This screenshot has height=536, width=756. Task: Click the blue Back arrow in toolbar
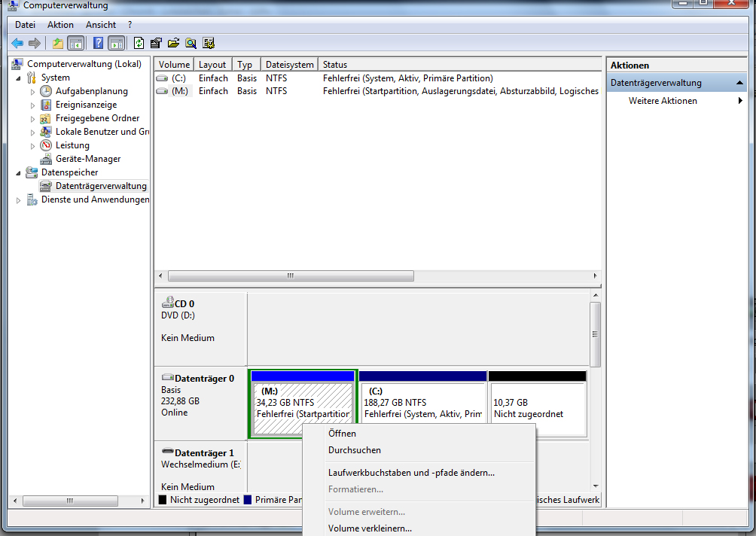[x=17, y=43]
